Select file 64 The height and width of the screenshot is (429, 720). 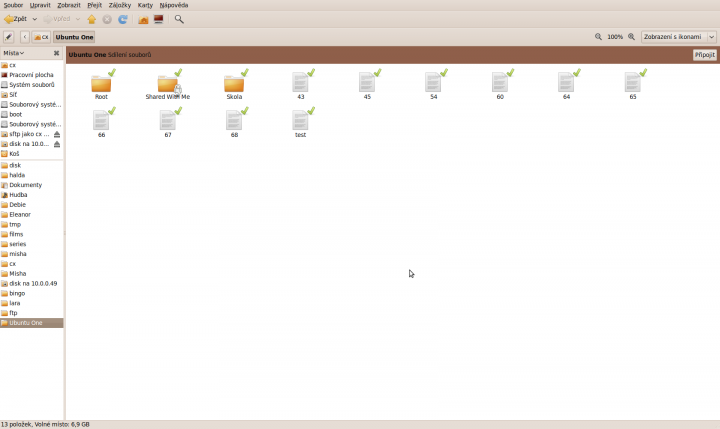pos(567,85)
